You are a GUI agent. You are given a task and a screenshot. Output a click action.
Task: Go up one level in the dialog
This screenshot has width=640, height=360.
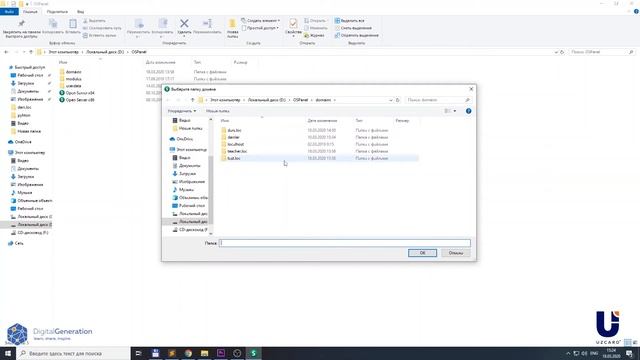192,100
